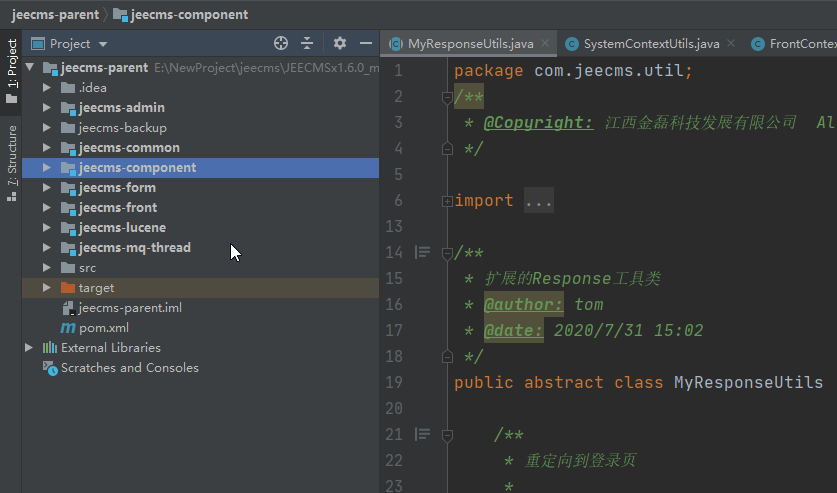This screenshot has width=837, height=493.
Task: Click jeecms-parent in the breadcrumb
Action: 55,15
